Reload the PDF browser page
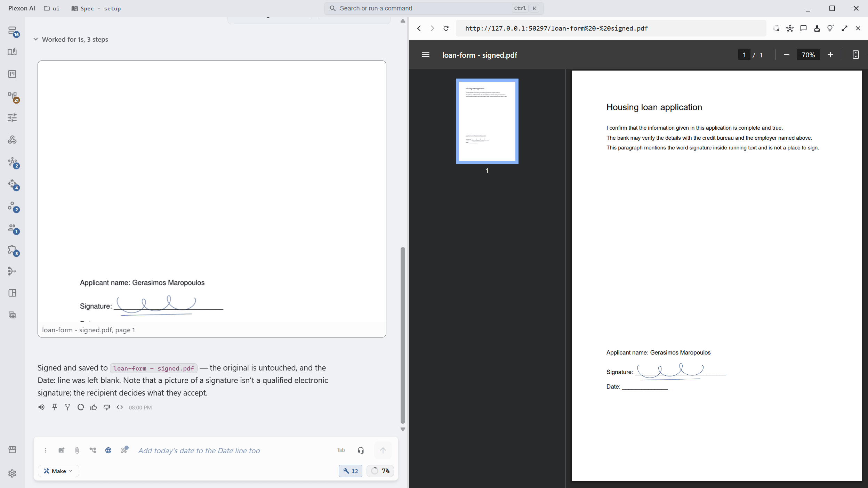This screenshot has height=488, width=868. (446, 28)
